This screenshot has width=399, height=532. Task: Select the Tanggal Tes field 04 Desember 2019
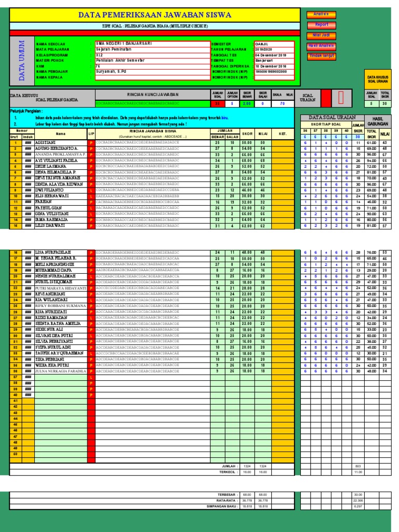(274, 55)
